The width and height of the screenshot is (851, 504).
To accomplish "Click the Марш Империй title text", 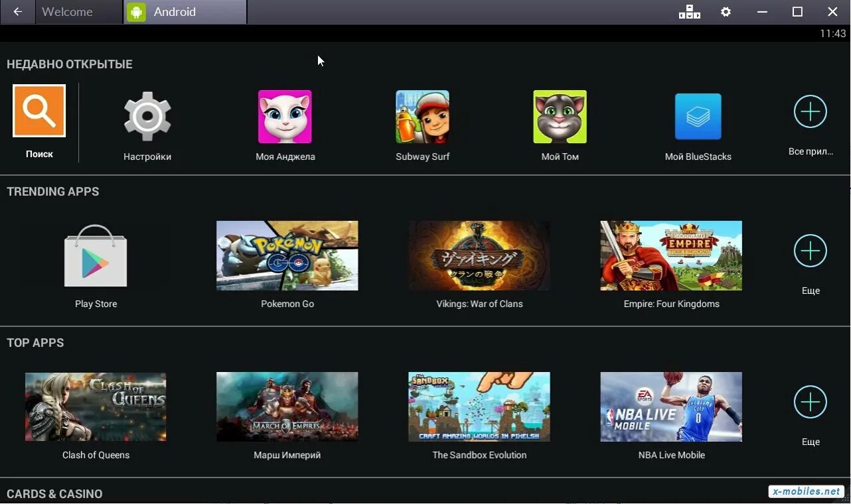I will [x=287, y=456].
